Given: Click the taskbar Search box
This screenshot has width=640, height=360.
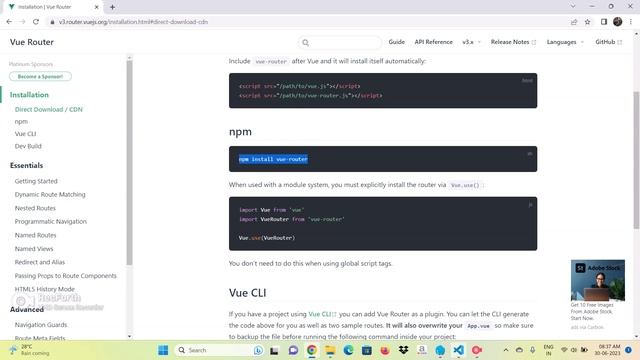Looking at the screenshot, I should [220, 350].
